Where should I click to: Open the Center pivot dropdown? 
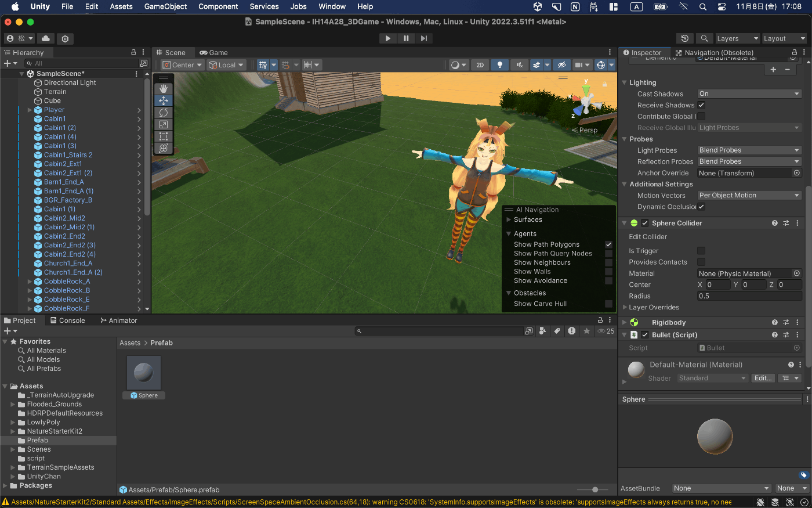tap(183, 65)
